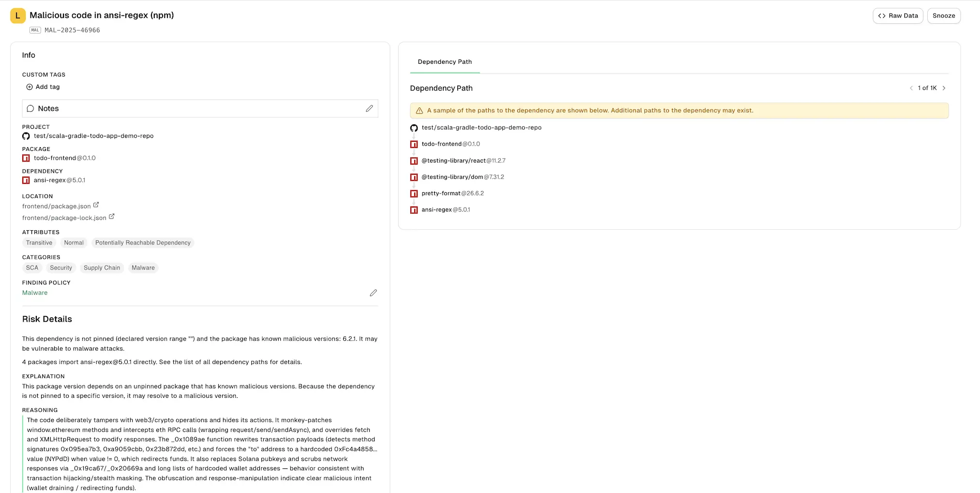Screen dimensions: 980x493
Task: Select the Dependency Path tab
Action: click(x=445, y=62)
